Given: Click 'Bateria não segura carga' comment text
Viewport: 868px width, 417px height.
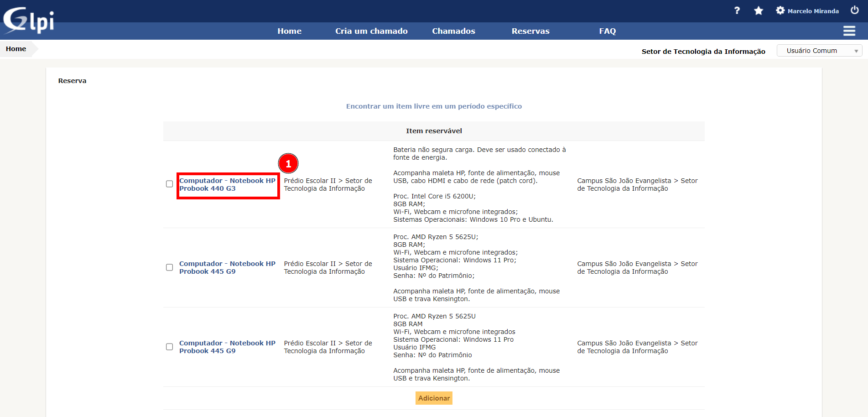Looking at the screenshot, I should click(x=479, y=153).
